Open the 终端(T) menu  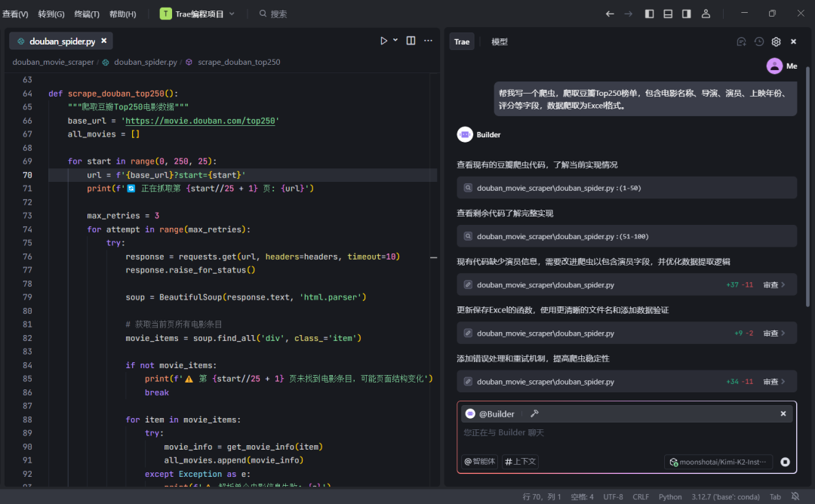87,14
